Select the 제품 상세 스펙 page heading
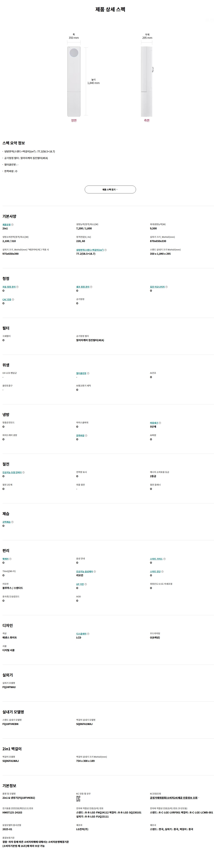The height and width of the screenshot is (868, 214). (110, 9)
